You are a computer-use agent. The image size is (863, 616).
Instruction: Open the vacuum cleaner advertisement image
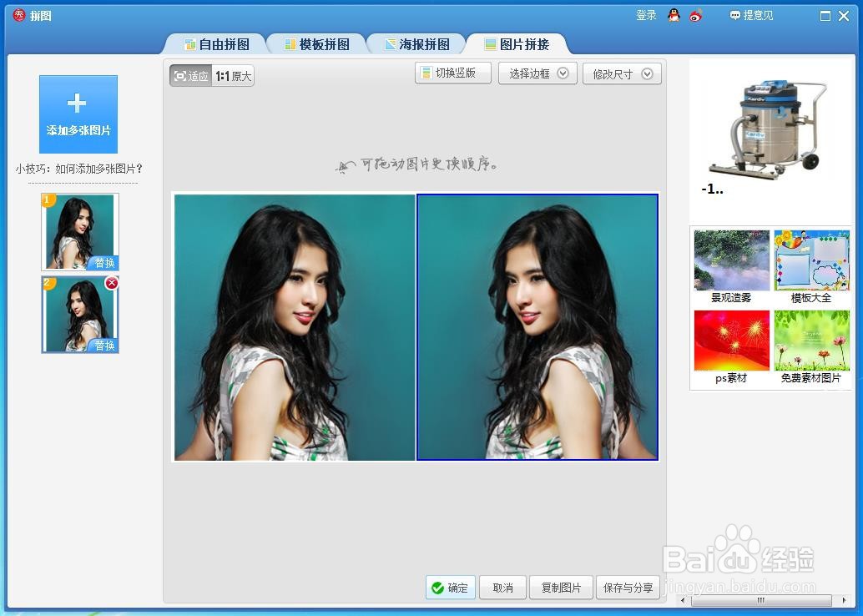click(x=770, y=129)
